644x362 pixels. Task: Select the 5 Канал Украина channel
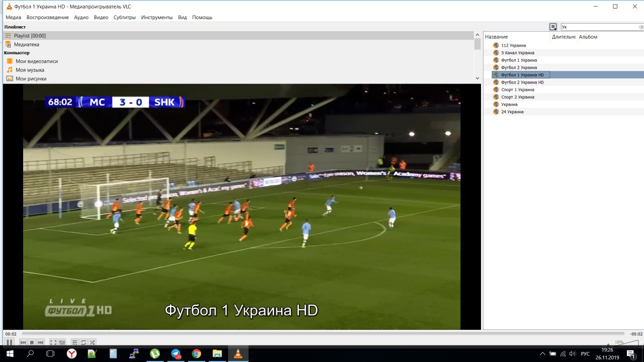coord(518,53)
